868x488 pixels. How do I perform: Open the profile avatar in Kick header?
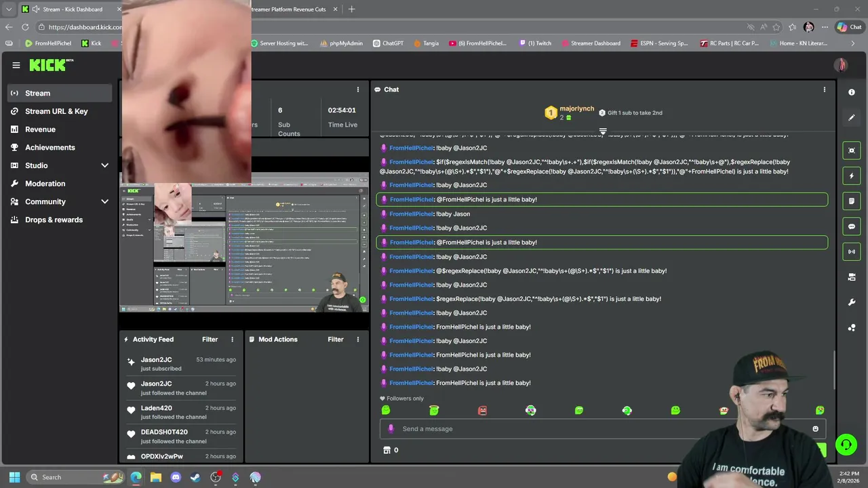pyautogui.click(x=841, y=65)
